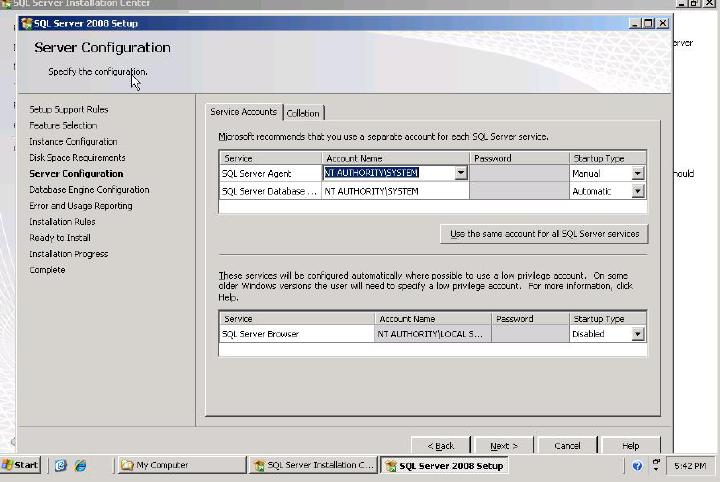Click the Show Desktop quick launch icon
720x482 pixels.
click(x=61, y=465)
